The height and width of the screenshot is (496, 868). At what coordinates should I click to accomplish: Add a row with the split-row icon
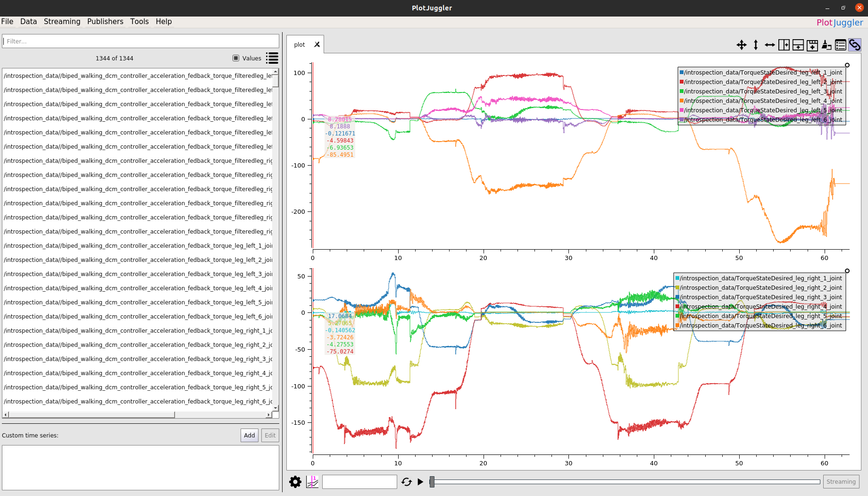pos(798,45)
